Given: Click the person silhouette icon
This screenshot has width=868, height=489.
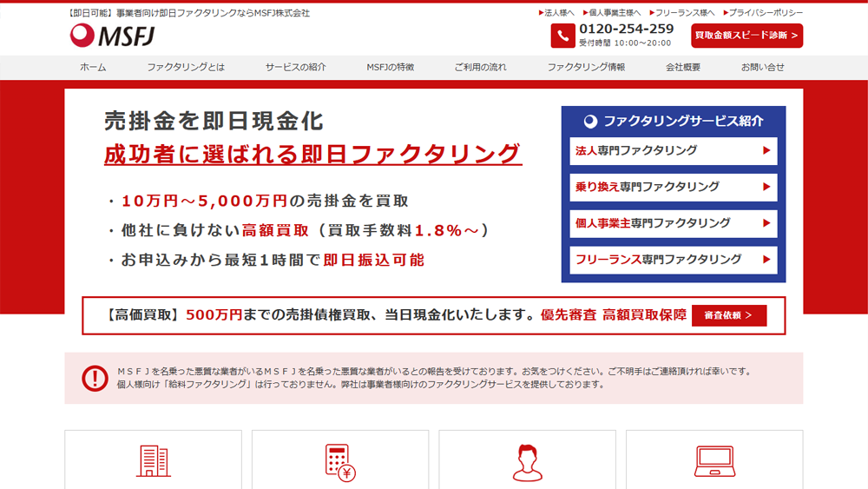Looking at the screenshot, I should 527,463.
